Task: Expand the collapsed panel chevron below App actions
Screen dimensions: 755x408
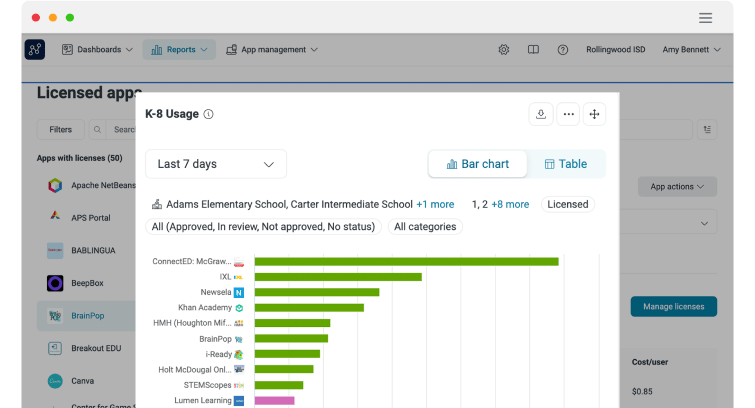Action: pyautogui.click(x=704, y=224)
